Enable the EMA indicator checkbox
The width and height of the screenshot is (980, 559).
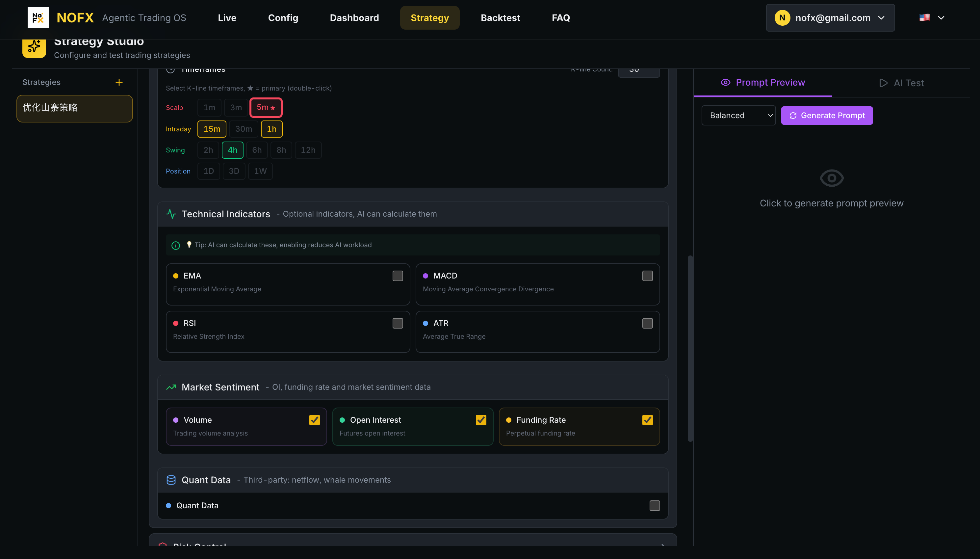point(398,276)
